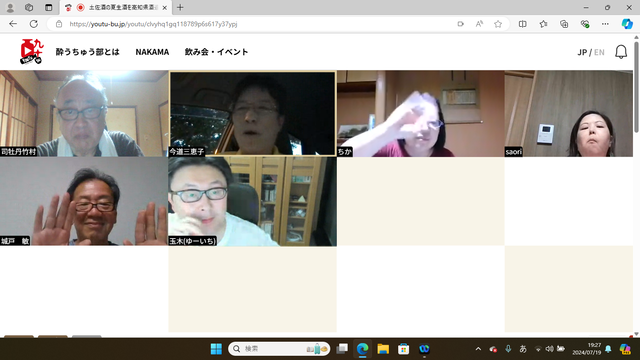Open a new tab with plus button

click(x=180, y=7)
